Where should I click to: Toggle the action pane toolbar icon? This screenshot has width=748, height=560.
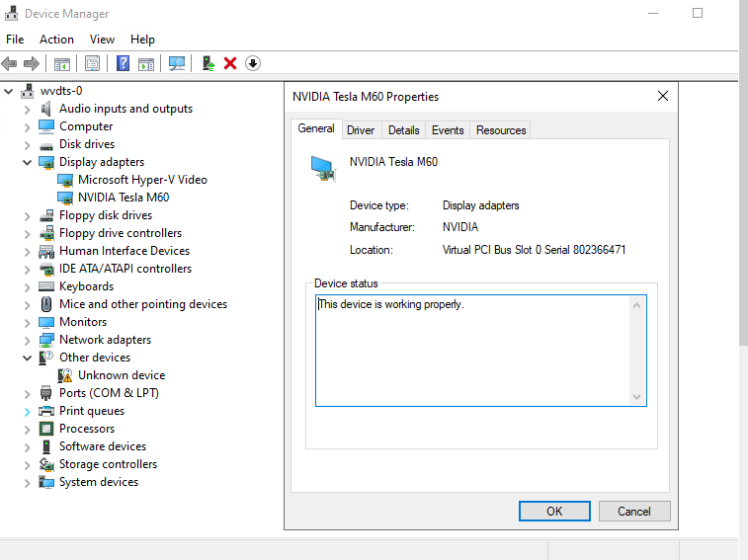point(146,63)
